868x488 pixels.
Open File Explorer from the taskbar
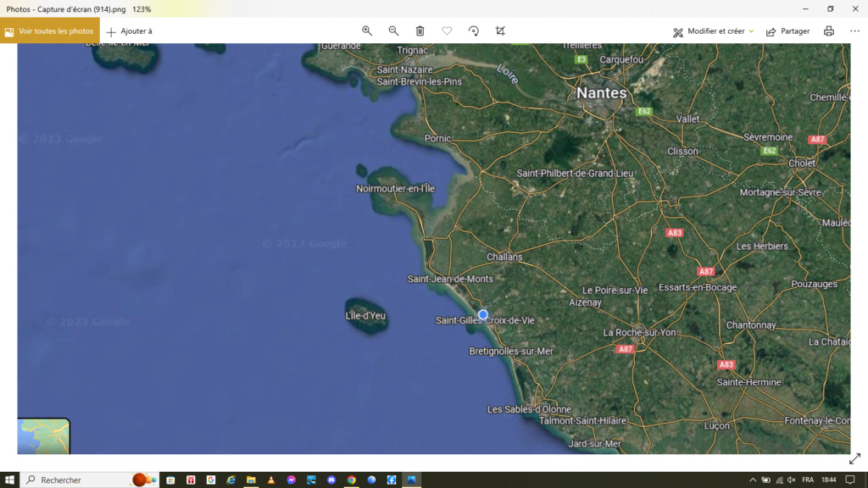pos(251,480)
